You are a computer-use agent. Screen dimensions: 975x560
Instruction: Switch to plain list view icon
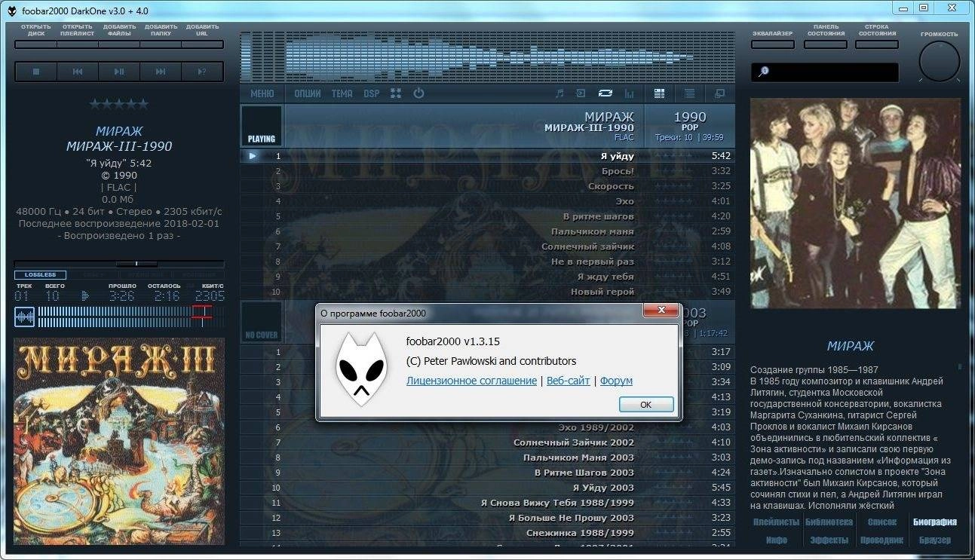pyautogui.click(x=689, y=93)
